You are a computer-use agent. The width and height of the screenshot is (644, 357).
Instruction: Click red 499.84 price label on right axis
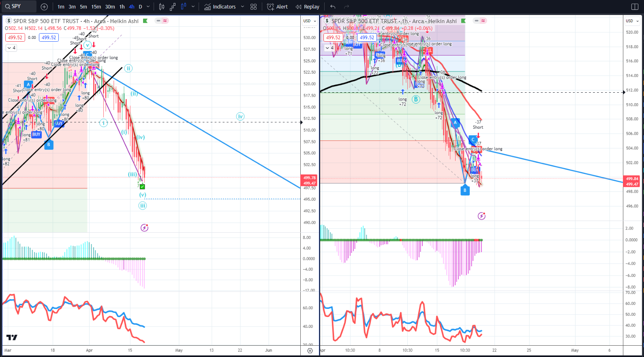pyautogui.click(x=632, y=178)
